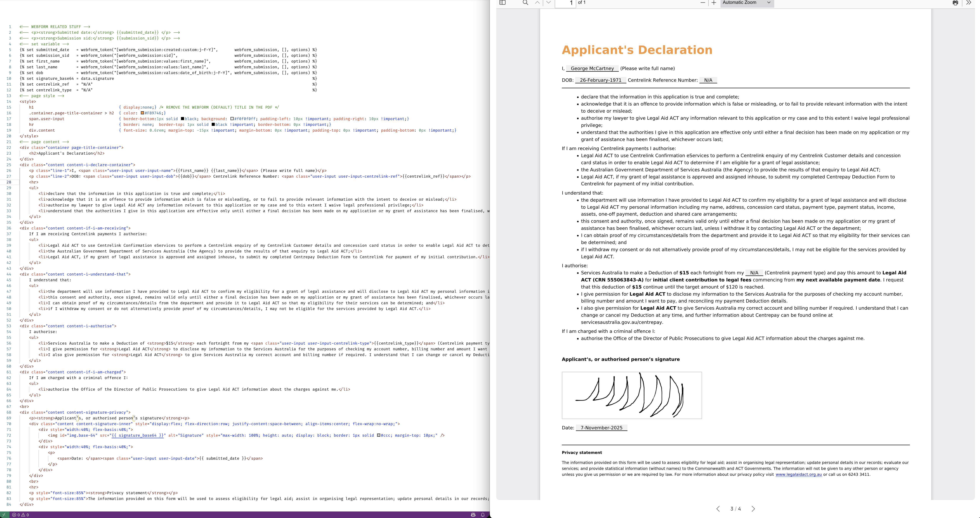980x518 pixels.
Task: Zoom in the PDF with plus
Action: pyautogui.click(x=714, y=3)
